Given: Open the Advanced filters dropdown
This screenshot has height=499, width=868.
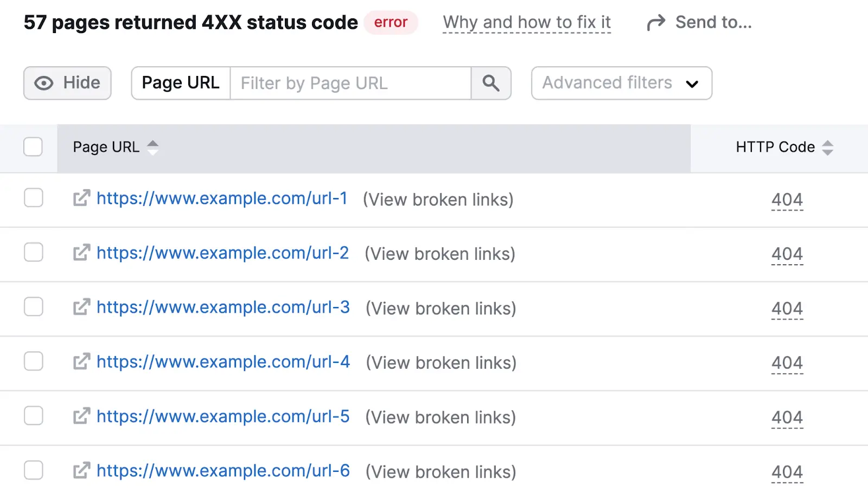Looking at the screenshot, I should pyautogui.click(x=621, y=83).
